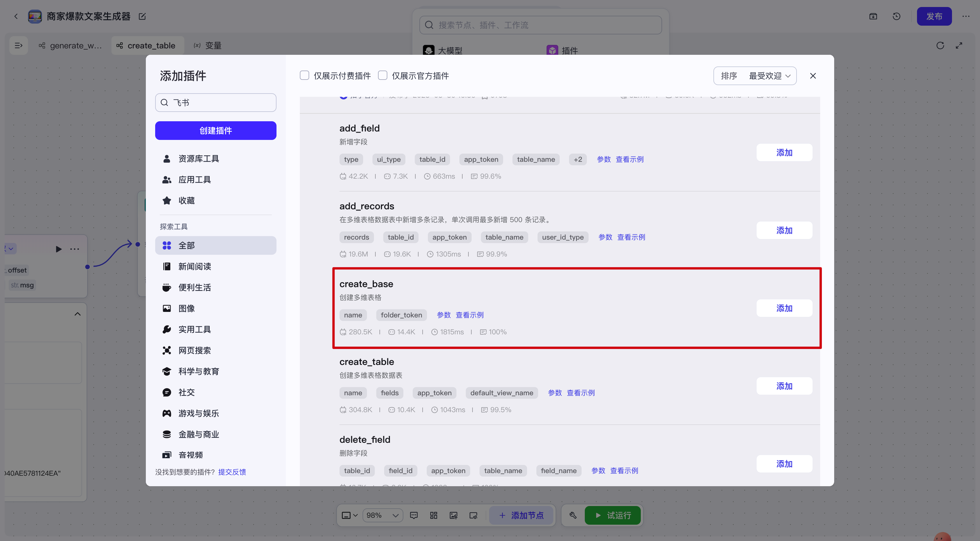This screenshot has width=980, height=541.
Task: Add the create_base plugin
Action: (784, 308)
